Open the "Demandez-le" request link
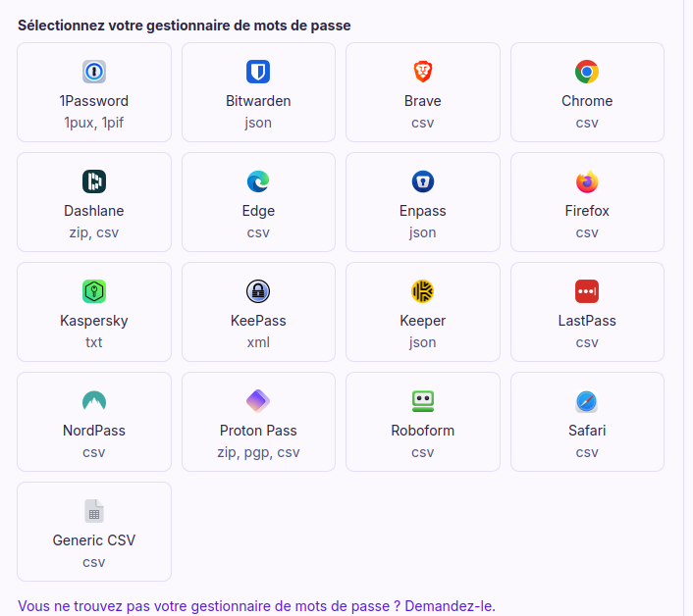 tap(450, 606)
